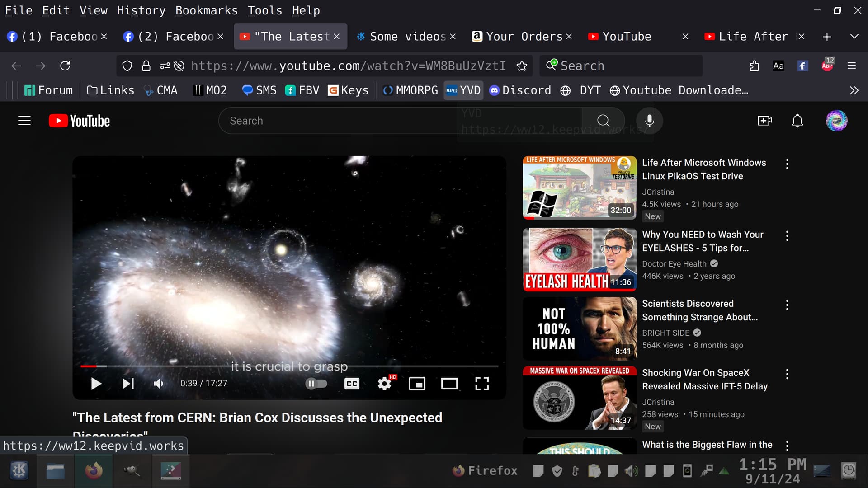Show hidden system tray icons arrow
Screen dimensions: 868x488
[724, 471]
